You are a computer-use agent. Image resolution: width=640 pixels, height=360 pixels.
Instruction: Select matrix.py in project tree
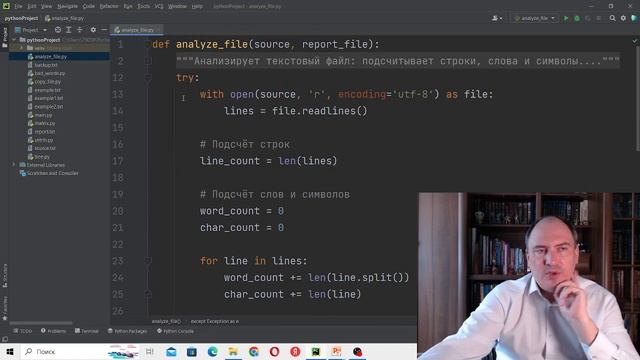point(44,123)
